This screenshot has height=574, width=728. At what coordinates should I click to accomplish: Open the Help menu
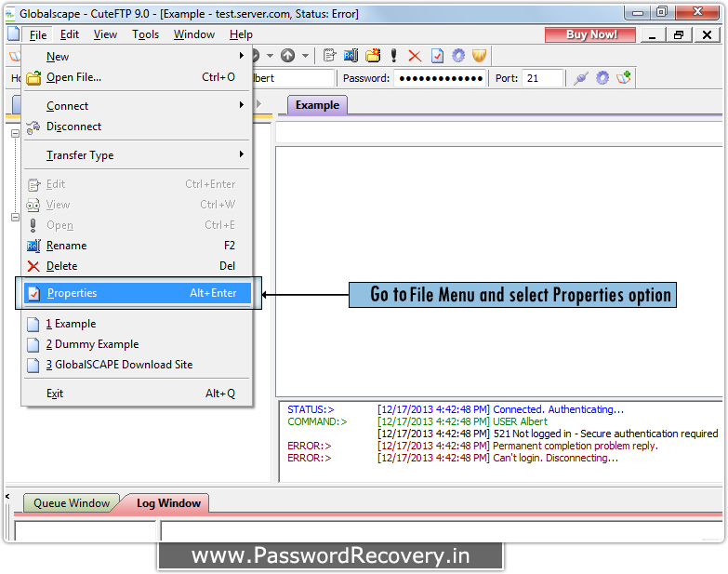[241, 34]
